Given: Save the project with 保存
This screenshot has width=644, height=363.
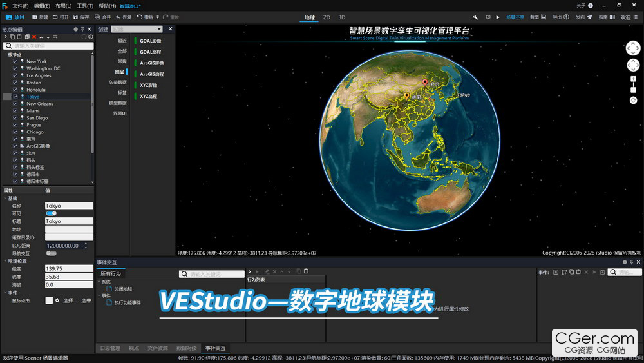Looking at the screenshot, I should point(81,17).
